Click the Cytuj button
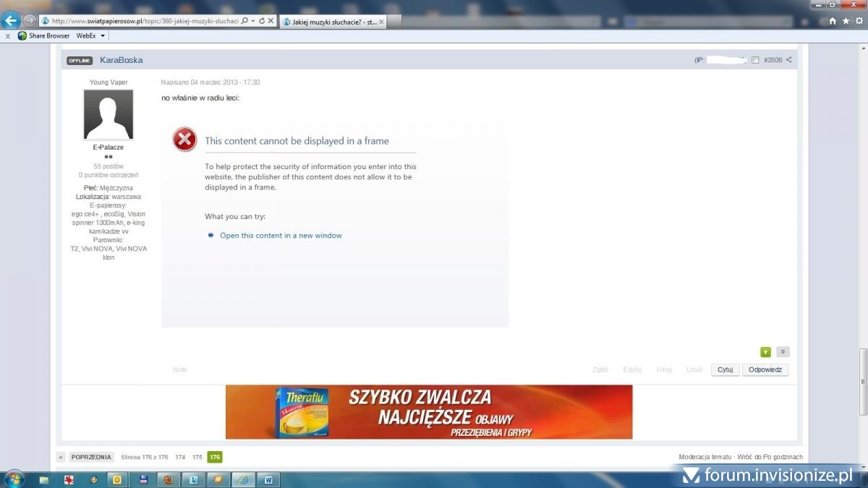Screen dimensions: 868x488 tap(725, 369)
